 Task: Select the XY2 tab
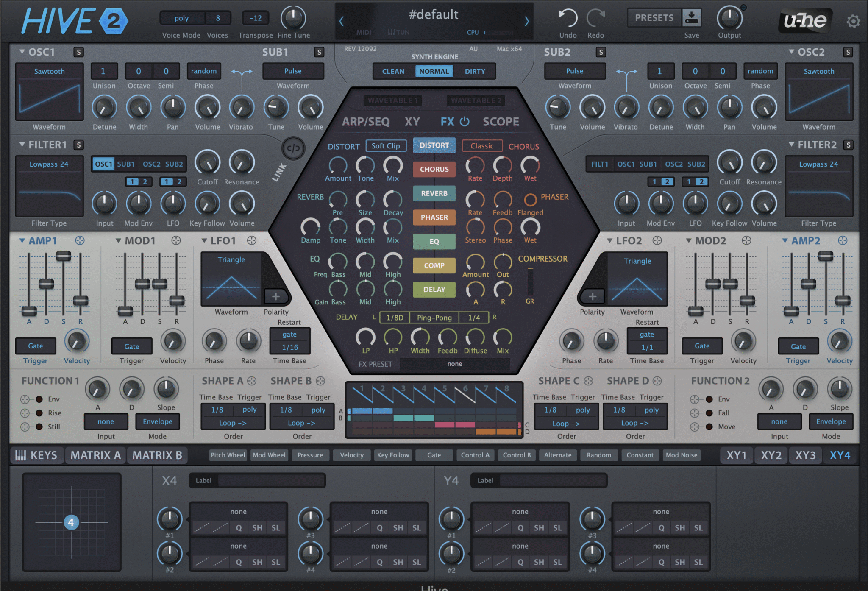771,455
